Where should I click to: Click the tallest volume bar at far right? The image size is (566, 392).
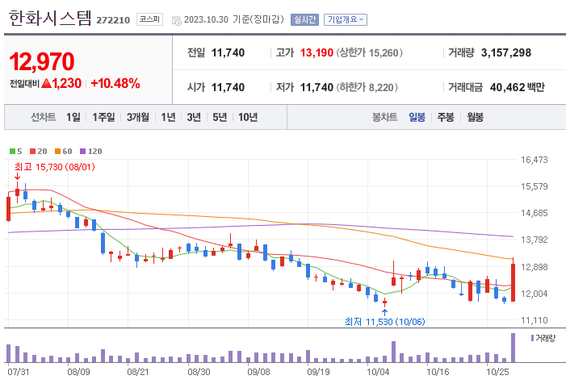(x=513, y=348)
